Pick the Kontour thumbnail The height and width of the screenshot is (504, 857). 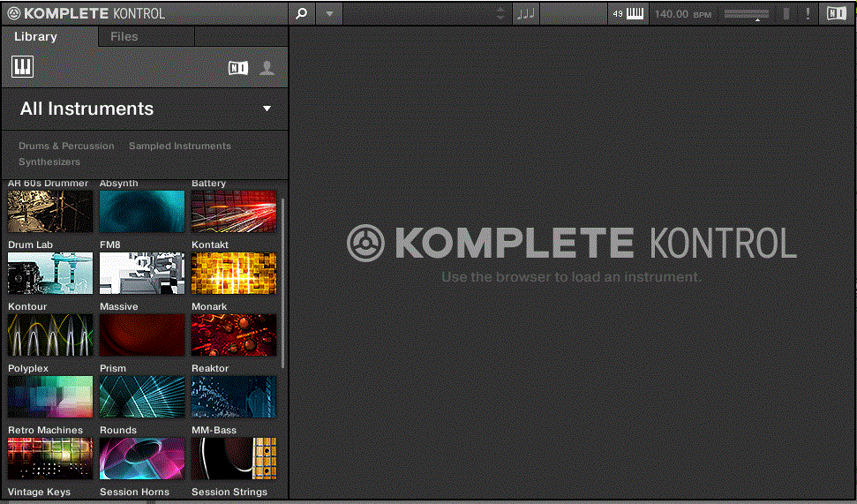tap(50, 335)
